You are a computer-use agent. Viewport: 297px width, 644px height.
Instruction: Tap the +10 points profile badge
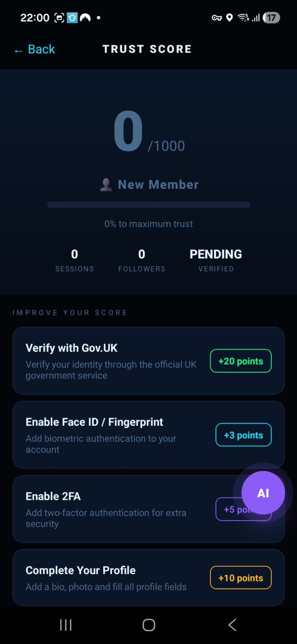[x=241, y=578]
